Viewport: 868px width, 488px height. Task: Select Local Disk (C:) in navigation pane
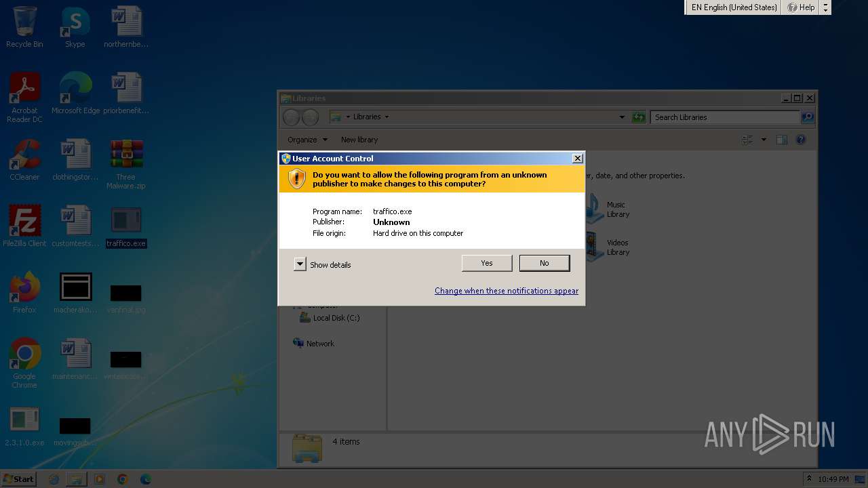[x=330, y=318]
